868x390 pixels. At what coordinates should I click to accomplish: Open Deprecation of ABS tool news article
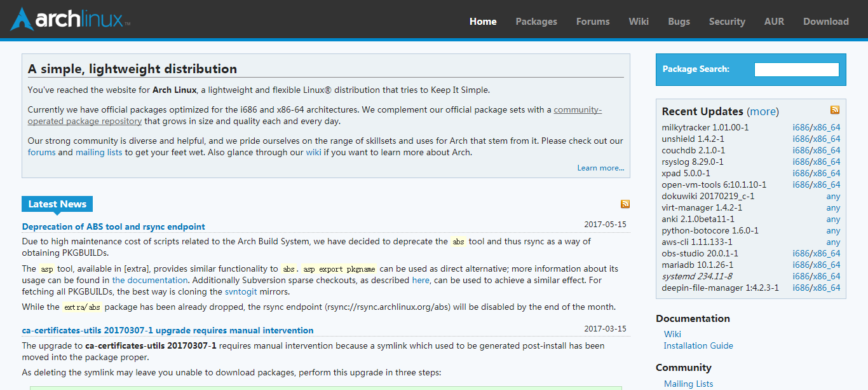coord(113,226)
